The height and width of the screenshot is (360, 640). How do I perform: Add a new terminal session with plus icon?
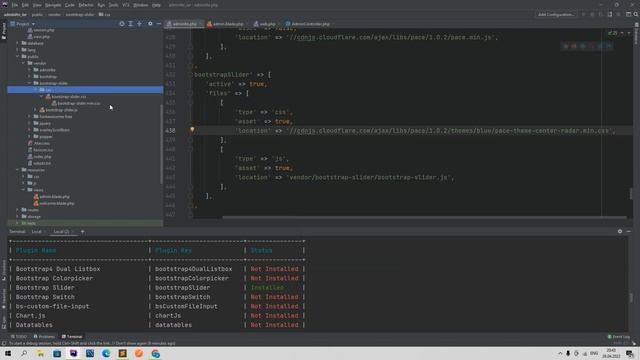82,231
